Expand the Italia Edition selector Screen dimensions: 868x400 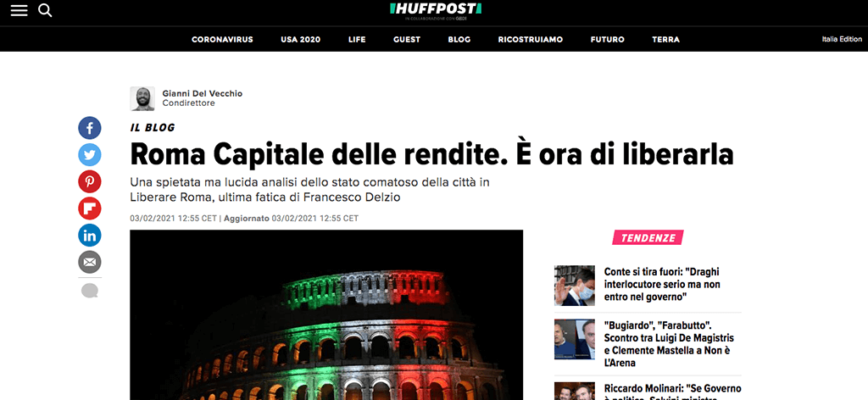(x=842, y=39)
